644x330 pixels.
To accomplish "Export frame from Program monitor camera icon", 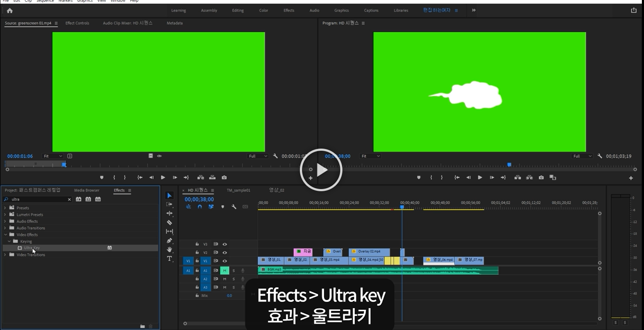I will [x=541, y=178].
